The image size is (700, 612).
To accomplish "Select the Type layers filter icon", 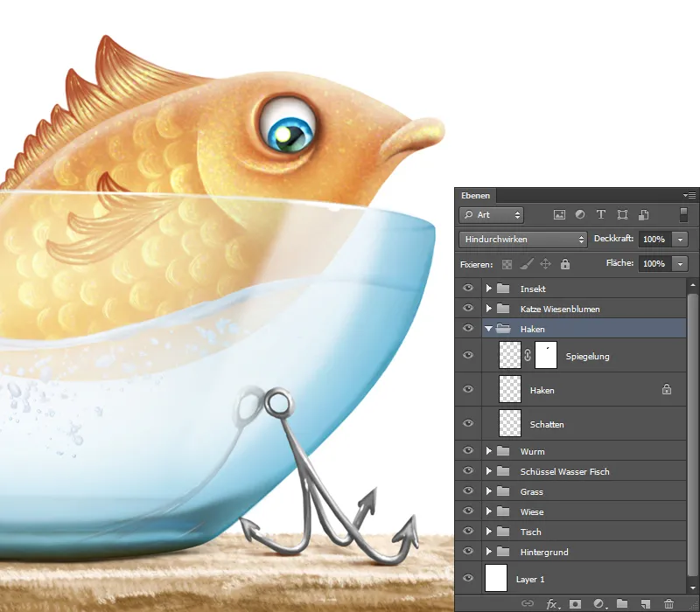I will click(600, 214).
